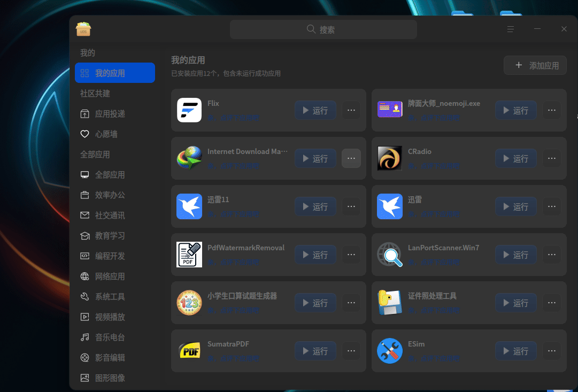Click the SumatraPDF app icon
Image resolution: width=578 pixels, height=392 pixels.
[189, 351]
